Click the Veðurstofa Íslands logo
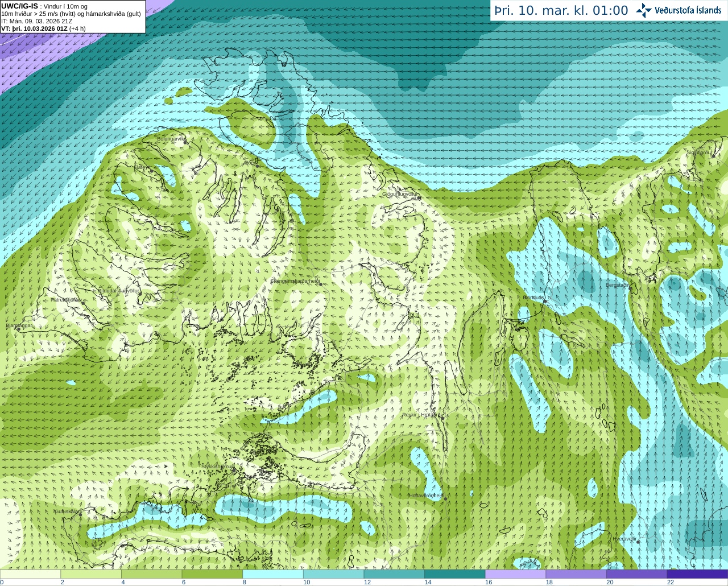 (678, 10)
